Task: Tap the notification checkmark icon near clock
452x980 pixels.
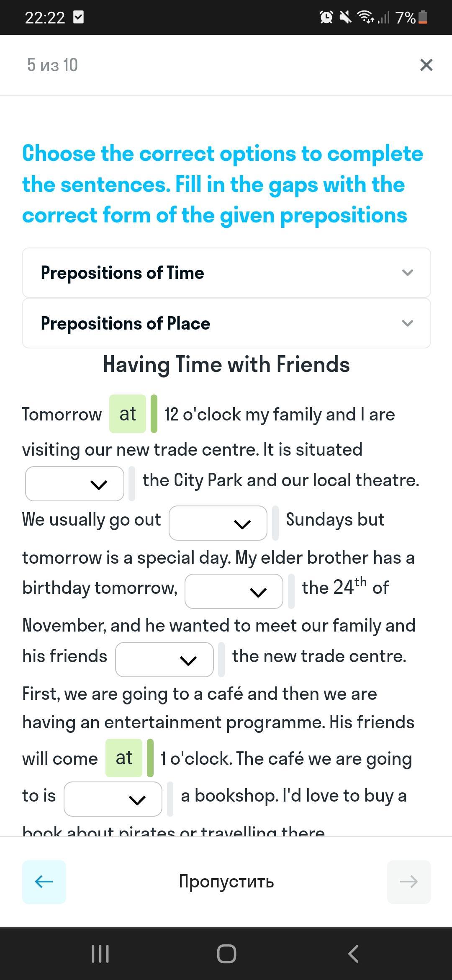Action: (78, 17)
